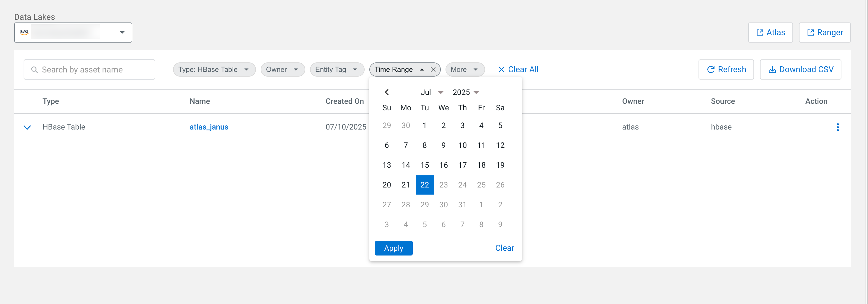Open the Entity Tag filter dropdown
Image resolution: width=868 pixels, height=304 pixels.
click(x=337, y=69)
